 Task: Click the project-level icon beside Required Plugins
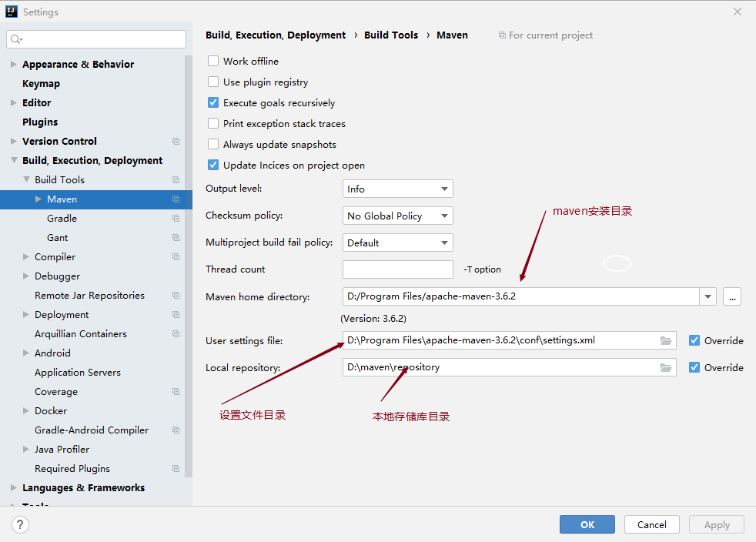coord(176,469)
